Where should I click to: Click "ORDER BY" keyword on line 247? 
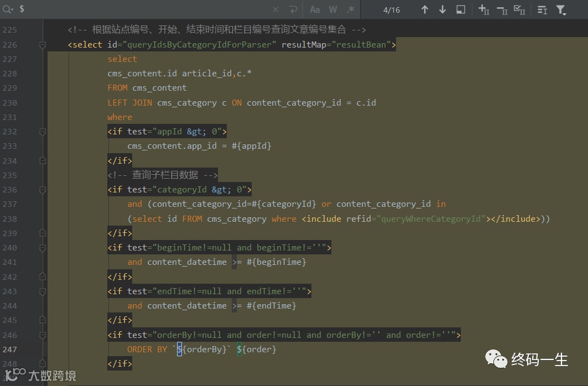147,350
